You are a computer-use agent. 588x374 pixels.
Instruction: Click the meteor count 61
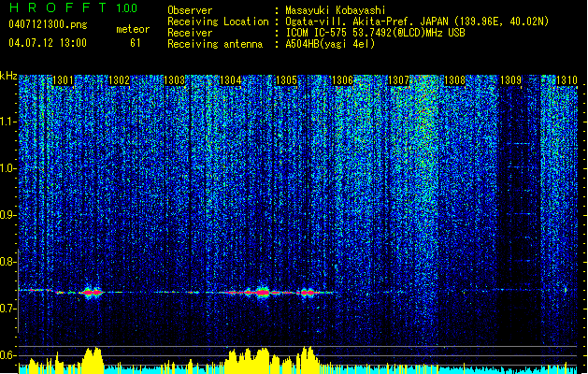(x=136, y=43)
